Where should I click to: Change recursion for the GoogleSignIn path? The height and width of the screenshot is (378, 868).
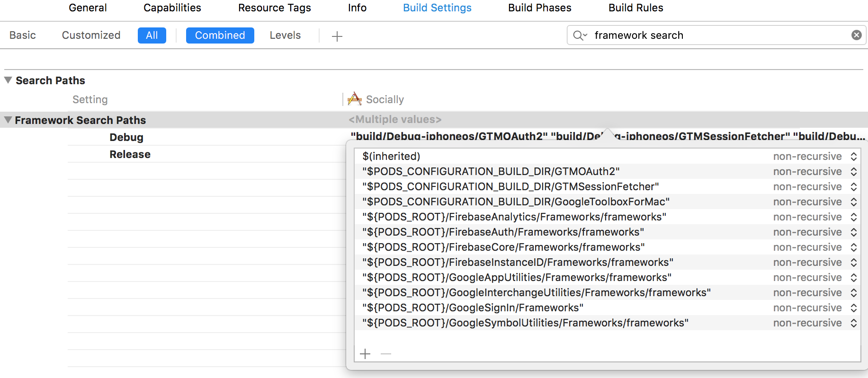(x=853, y=308)
